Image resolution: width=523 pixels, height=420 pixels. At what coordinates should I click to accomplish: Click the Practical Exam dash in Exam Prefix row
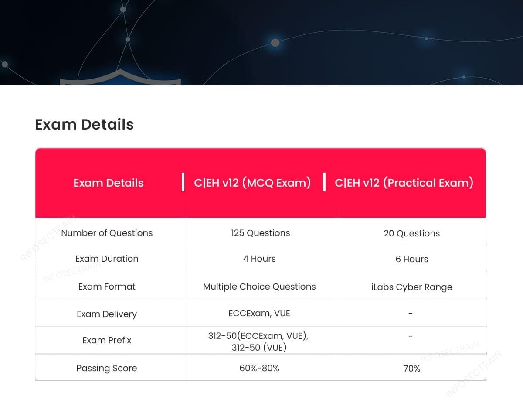click(411, 336)
